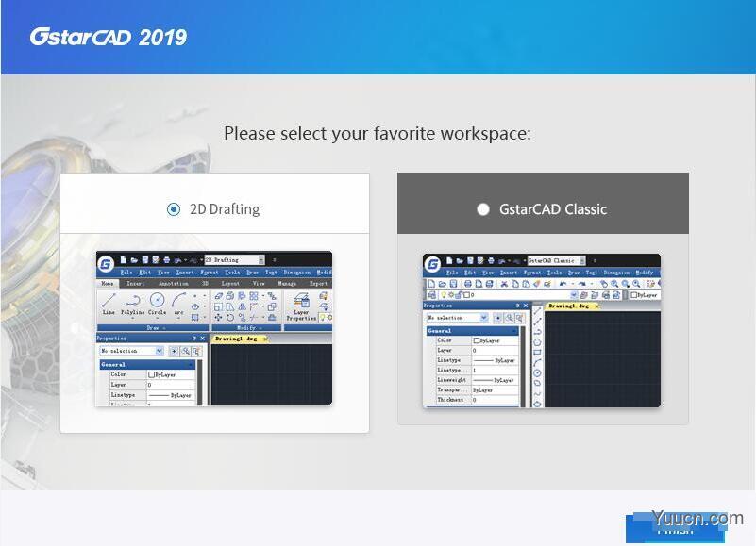
Task: Click the GstarCAD 2019 logo
Action: 108,37
